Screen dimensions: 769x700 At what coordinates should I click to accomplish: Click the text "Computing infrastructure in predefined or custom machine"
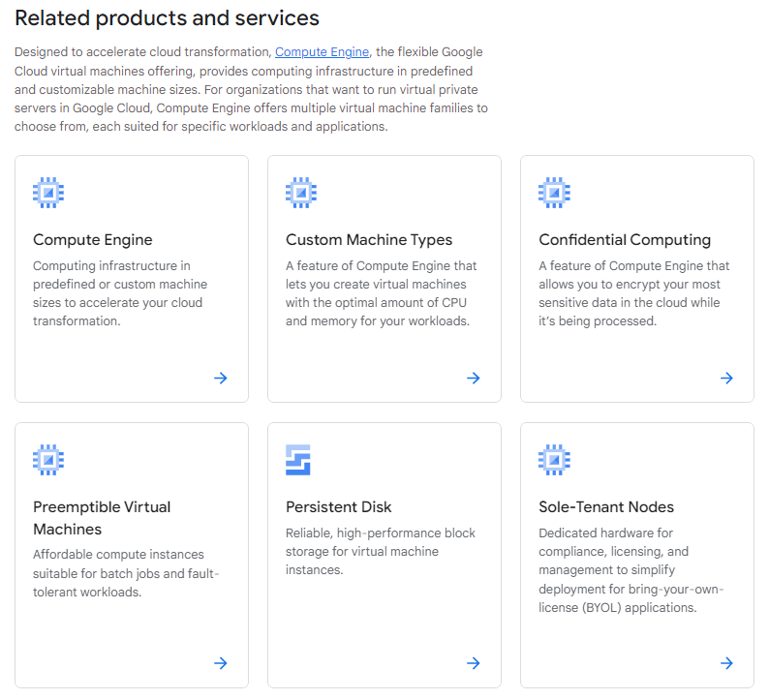coord(120,275)
